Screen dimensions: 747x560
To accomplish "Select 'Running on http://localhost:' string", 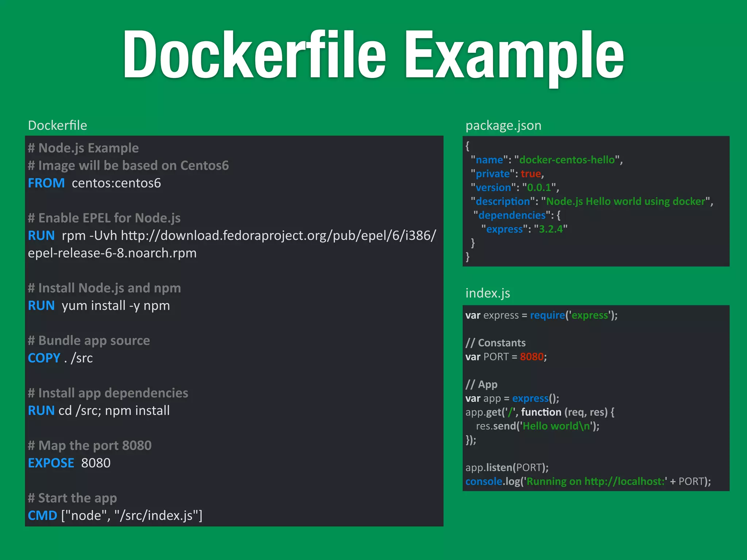I will click(596, 482).
